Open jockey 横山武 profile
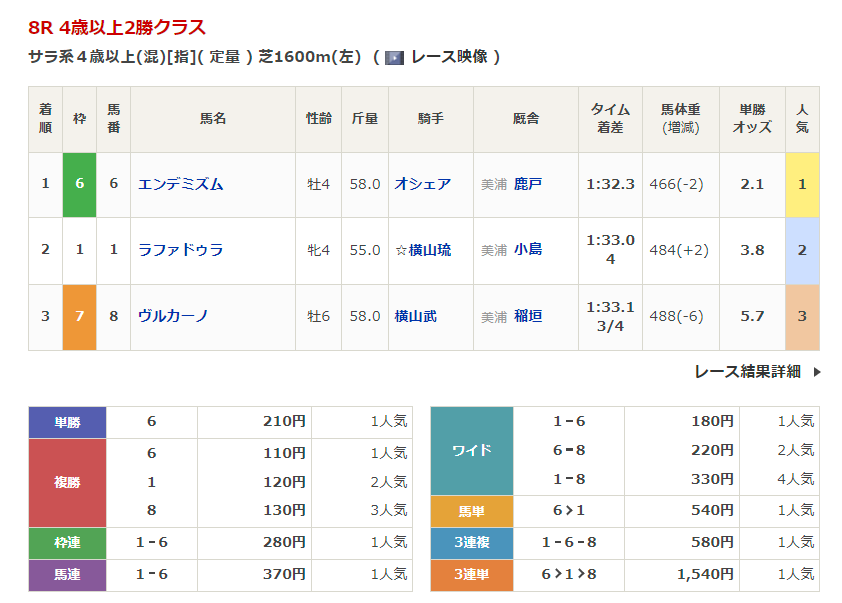The width and height of the screenshot is (842, 603). (416, 316)
